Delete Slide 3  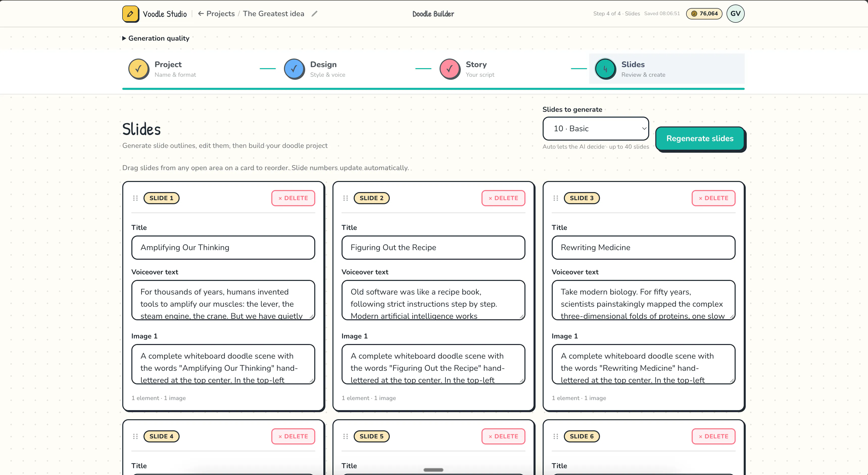(714, 198)
